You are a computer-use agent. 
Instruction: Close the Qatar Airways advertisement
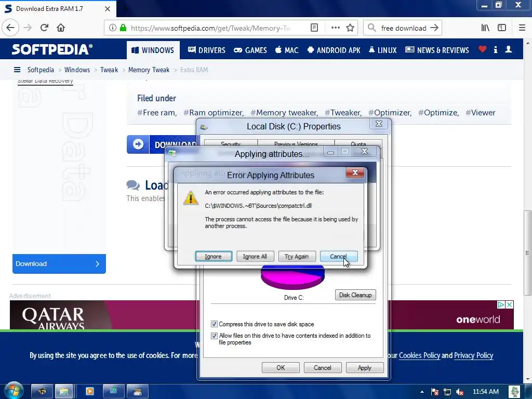pos(509,304)
